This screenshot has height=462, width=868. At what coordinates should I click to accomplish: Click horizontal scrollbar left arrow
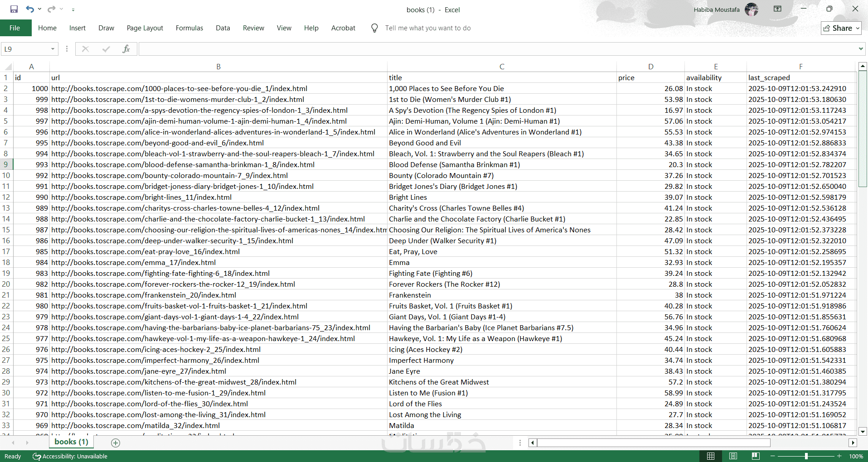pyautogui.click(x=533, y=443)
